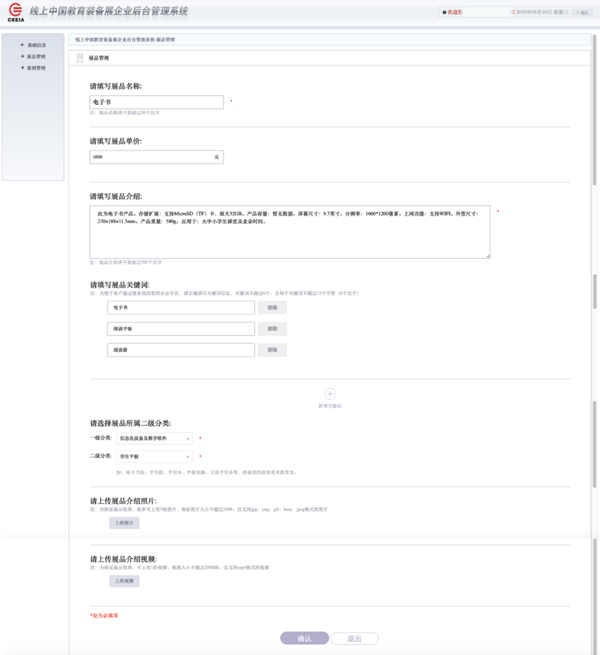Screen dimensions: 600x655
Task: Open 展品管理 in the sidebar
Action: tap(33, 56)
